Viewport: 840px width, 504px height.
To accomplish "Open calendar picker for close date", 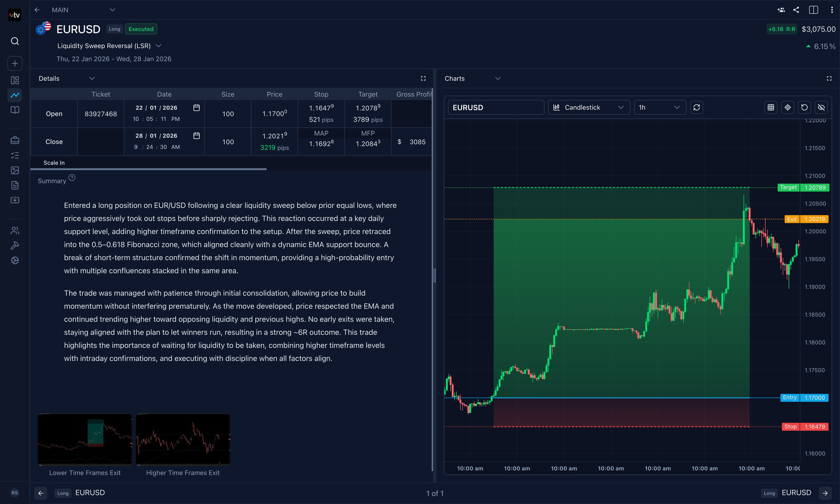I will point(197,135).
